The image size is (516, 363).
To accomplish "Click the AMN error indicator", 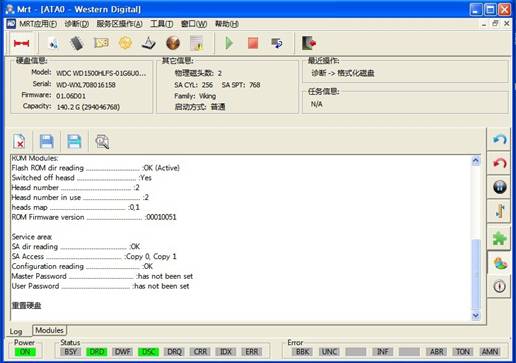I will pos(490,352).
